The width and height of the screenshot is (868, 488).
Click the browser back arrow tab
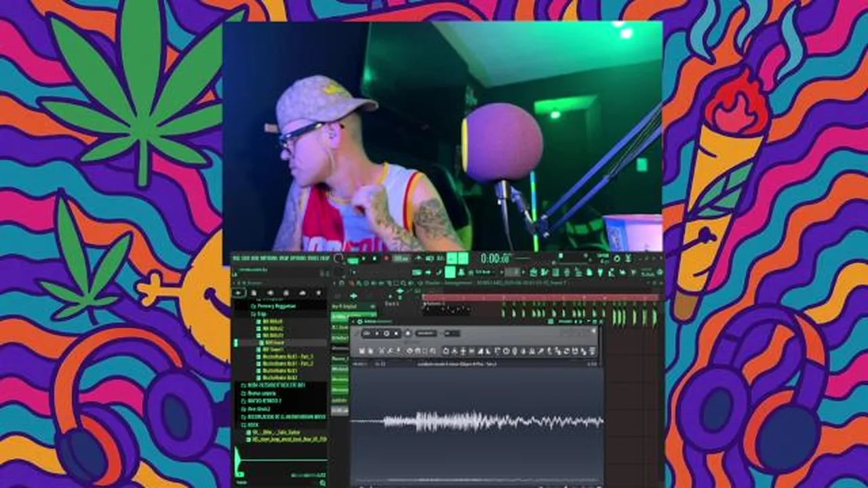pyautogui.click(x=238, y=293)
